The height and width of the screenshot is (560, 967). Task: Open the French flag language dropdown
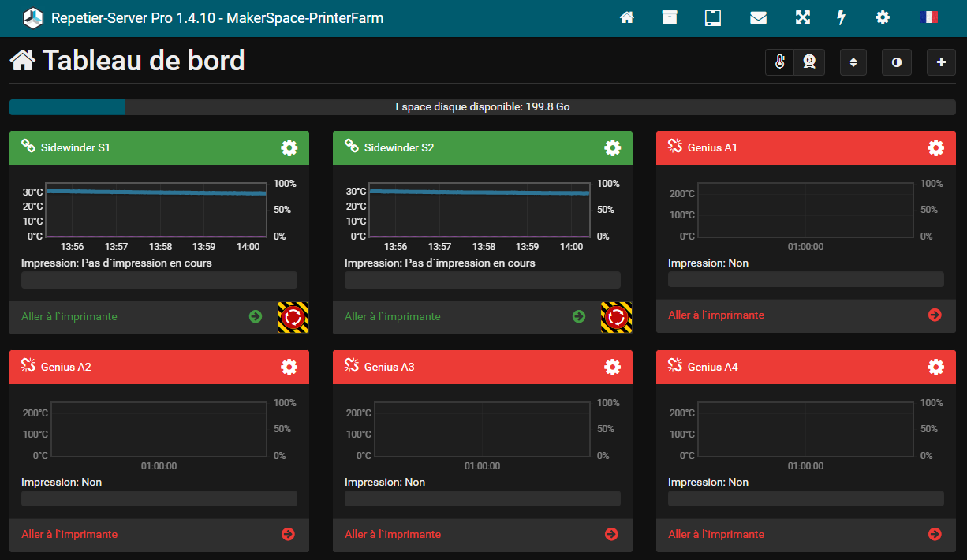[x=928, y=17]
